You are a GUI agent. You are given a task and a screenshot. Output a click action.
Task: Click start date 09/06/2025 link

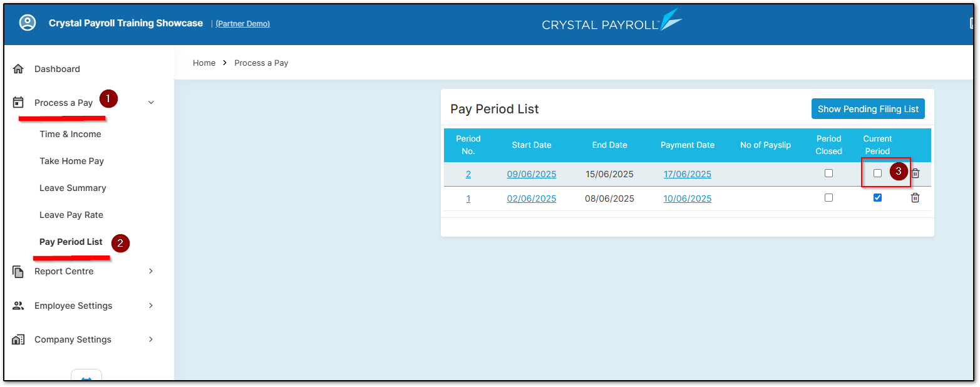pos(532,174)
